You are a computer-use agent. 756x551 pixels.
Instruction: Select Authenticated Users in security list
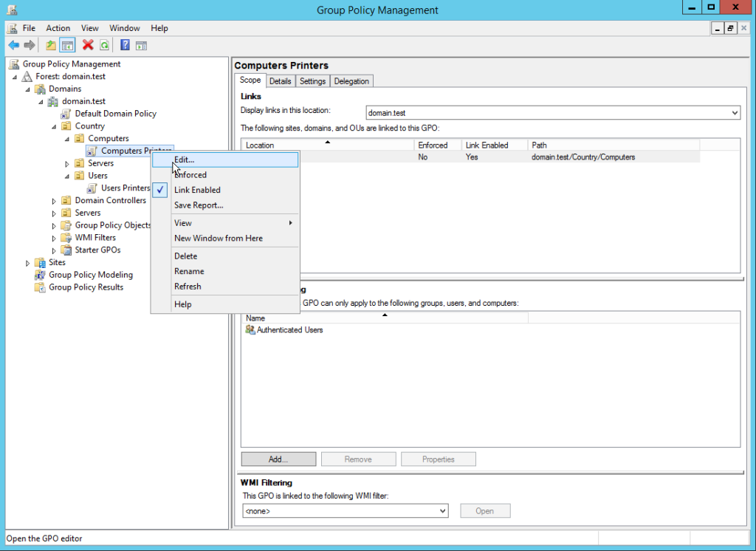tap(289, 330)
